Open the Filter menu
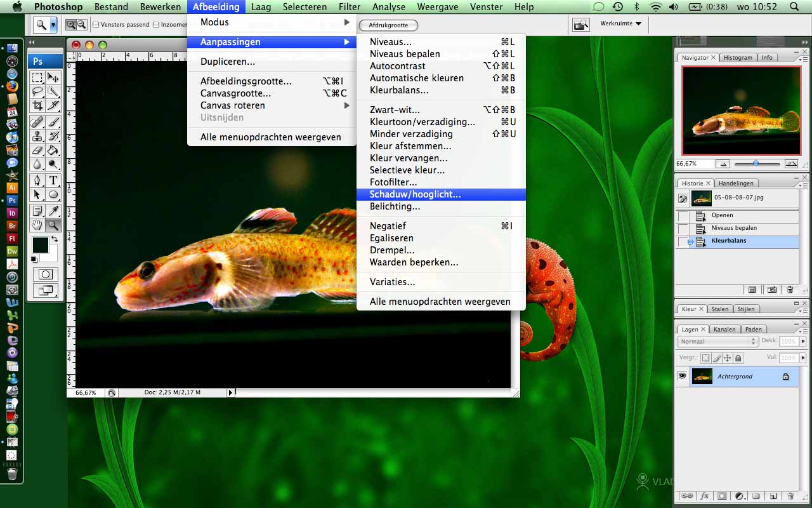Viewport: 812px width, 508px height. pos(350,7)
